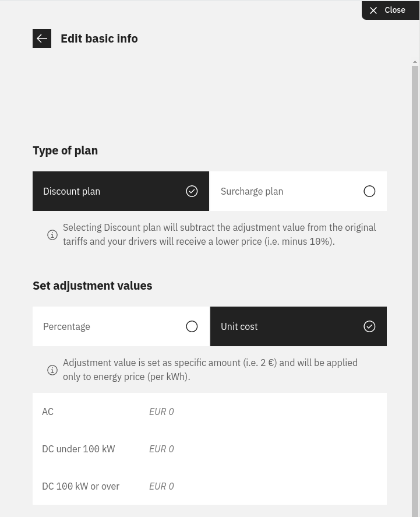Click the empty circle next to Surcharge plan
This screenshot has width=420, height=517.
click(369, 191)
